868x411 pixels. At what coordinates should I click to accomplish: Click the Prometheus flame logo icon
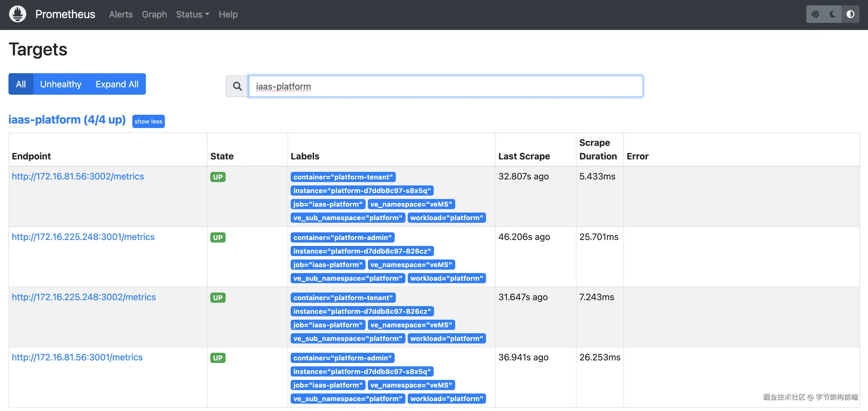click(x=18, y=14)
